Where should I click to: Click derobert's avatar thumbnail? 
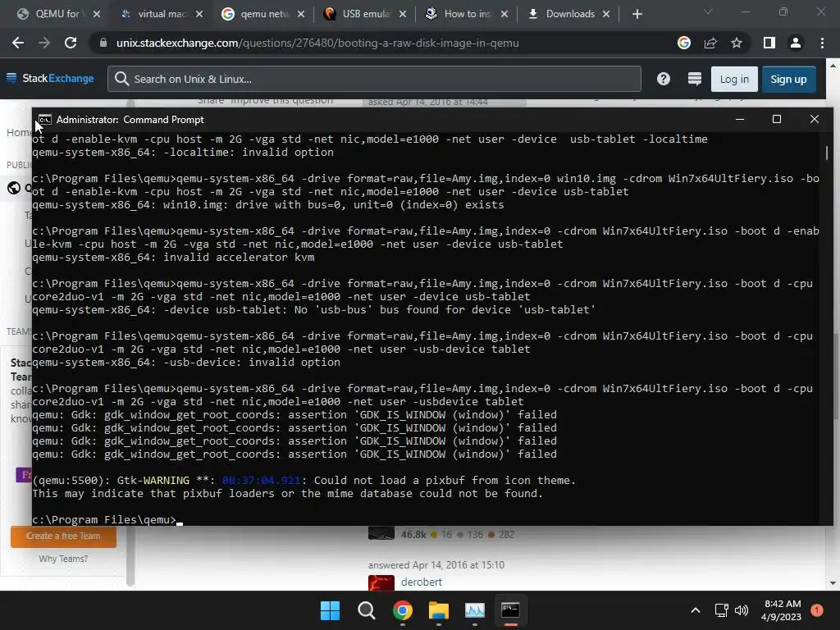click(381, 583)
